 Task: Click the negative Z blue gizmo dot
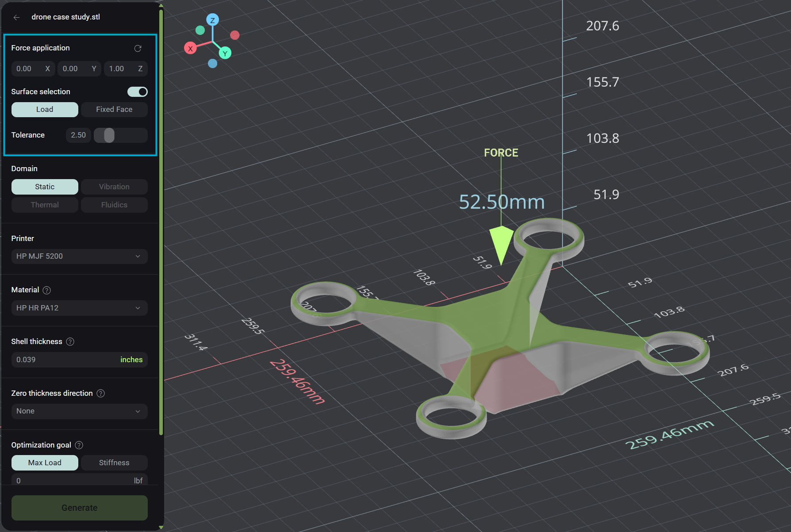[212, 64]
